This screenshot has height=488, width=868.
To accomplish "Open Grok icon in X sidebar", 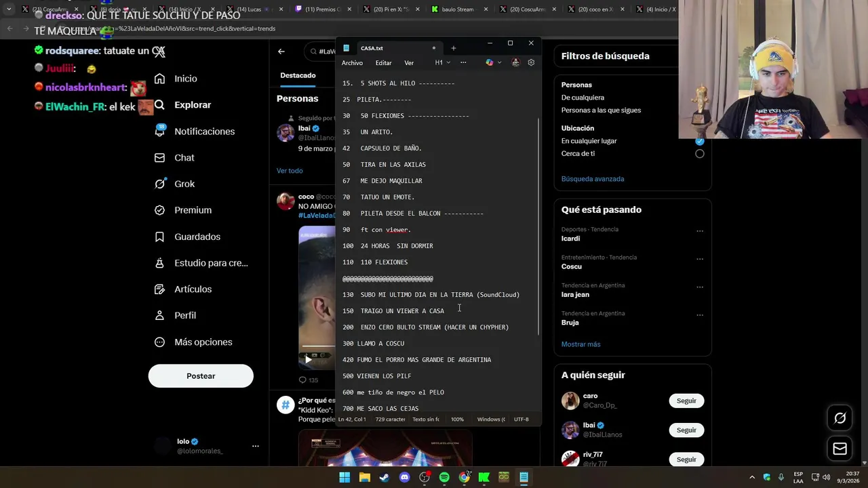I will pyautogui.click(x=159, y=184).
